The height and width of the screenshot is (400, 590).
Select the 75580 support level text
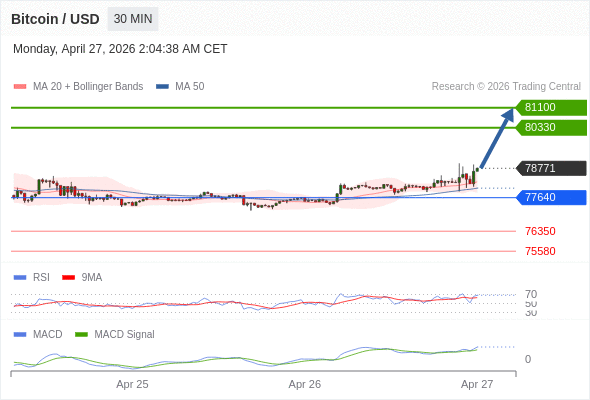coord(540,251)
